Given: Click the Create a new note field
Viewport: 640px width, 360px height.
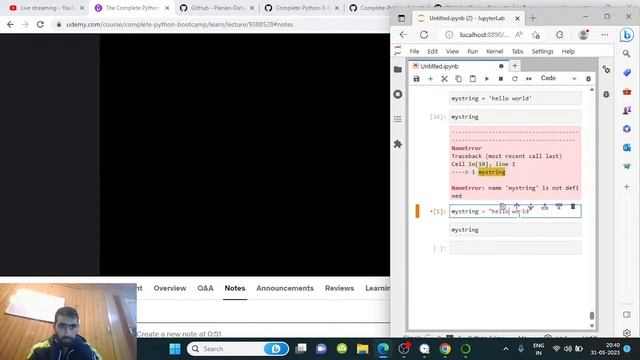Looking at the screenshot, I should tap(263, 333).
